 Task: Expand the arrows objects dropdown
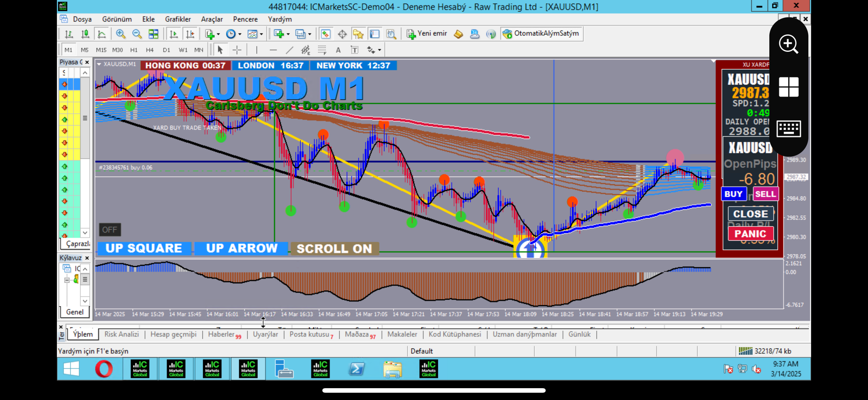380,50
